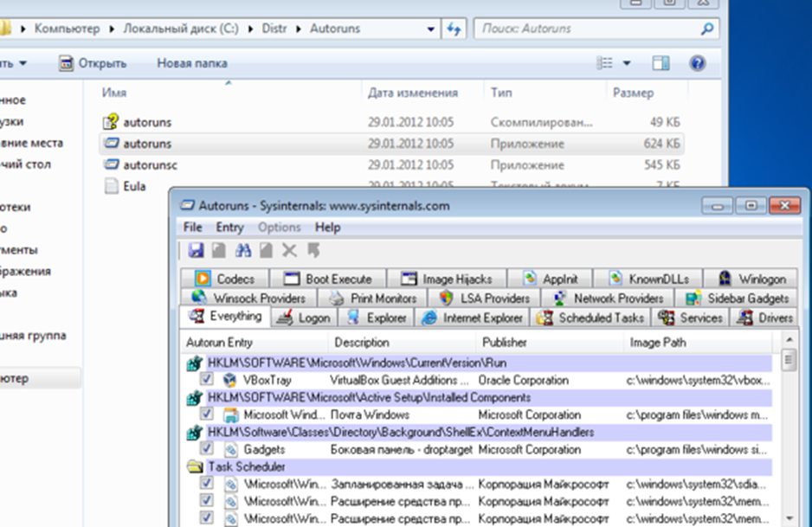
Task: Select the HKLM CurrentVersion\Run registry row
Action: tap(479, 363)
